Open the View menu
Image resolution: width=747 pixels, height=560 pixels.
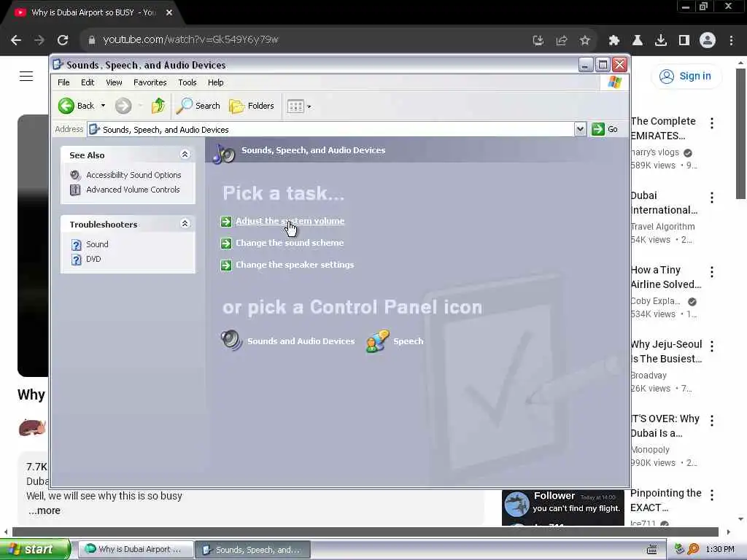[114, 82]
